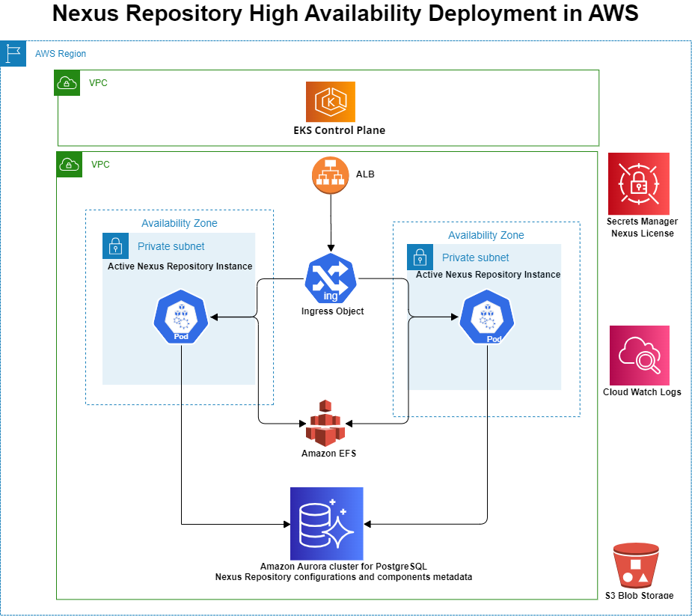Click the diagram title Nexus Repository High Availability Deployment

click(x=345, y=13)
